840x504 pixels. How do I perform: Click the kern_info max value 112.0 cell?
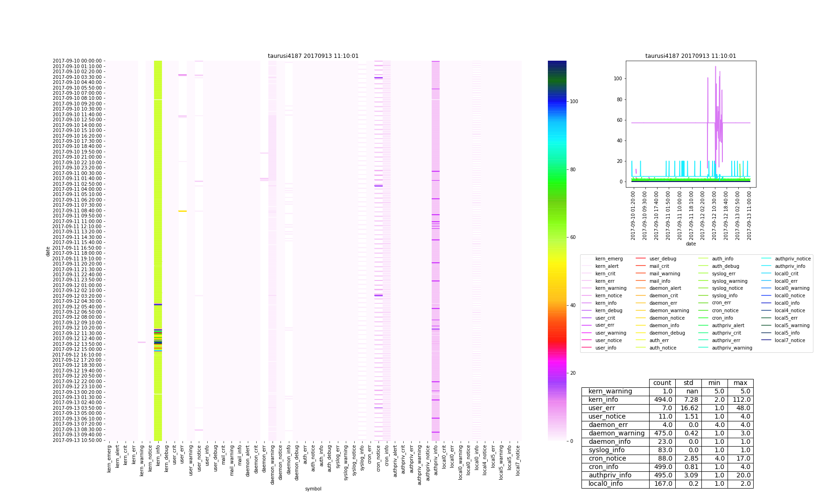click(740, 400)
